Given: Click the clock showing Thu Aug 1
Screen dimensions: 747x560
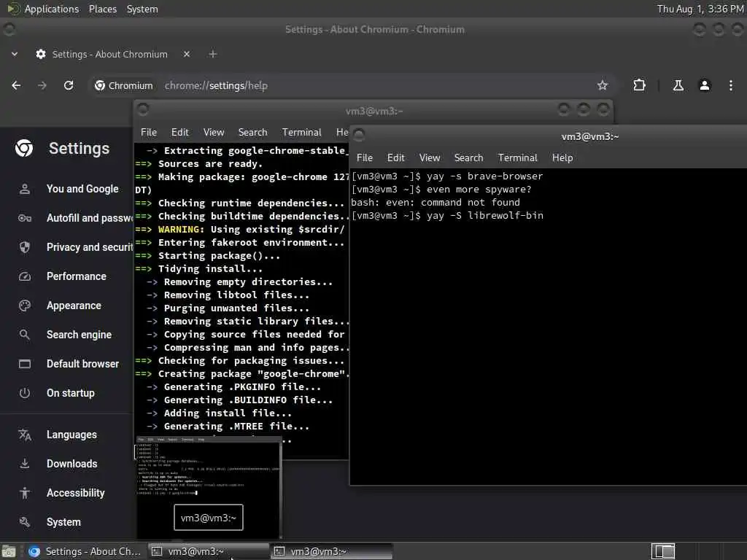Looking at the screenshot, I should 700,9.
